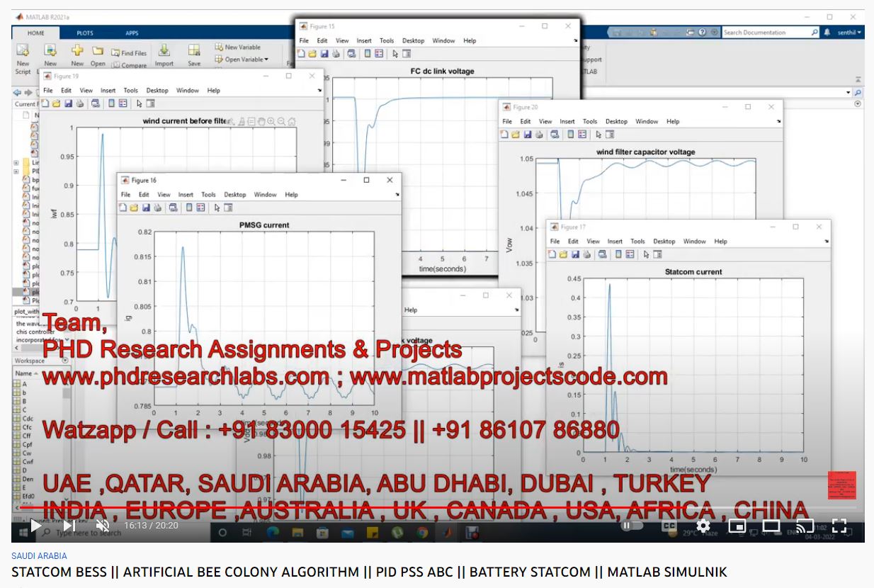Open the Desktop menu in Figure 20
The height and width of the screenshot is (588, 874).
tap(616, 121)
